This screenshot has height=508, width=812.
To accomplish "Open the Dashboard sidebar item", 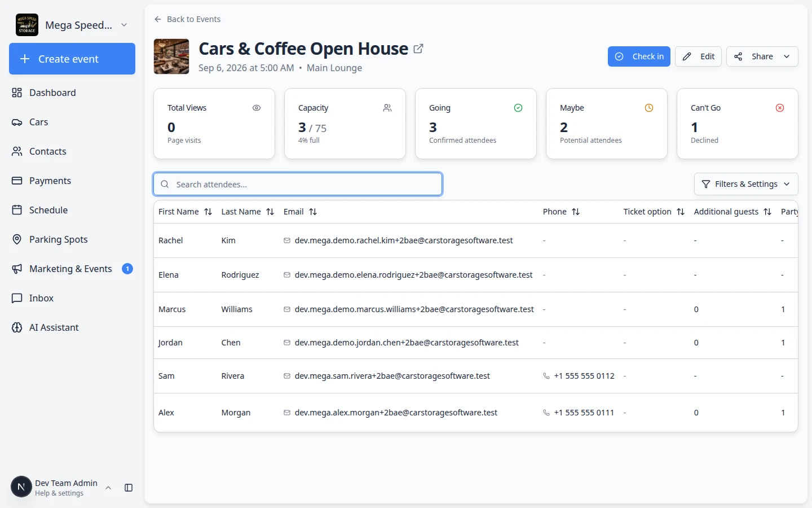I will pyautogui.click(x=72, y=93).
